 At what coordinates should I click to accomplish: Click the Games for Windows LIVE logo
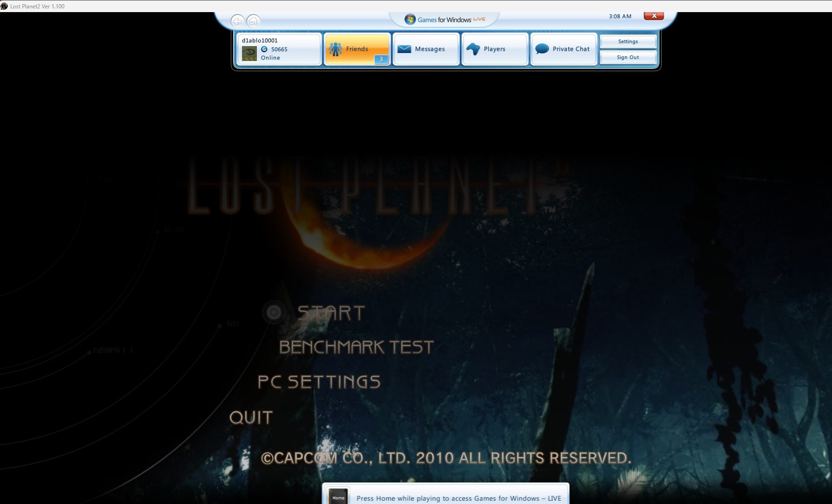[445, 20]
